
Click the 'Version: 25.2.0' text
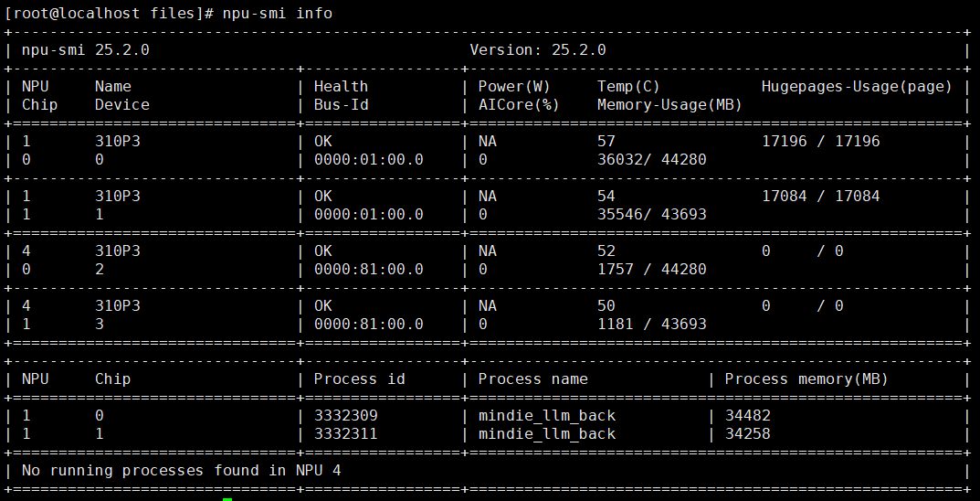pyautogui.click(x=538, y=50)
